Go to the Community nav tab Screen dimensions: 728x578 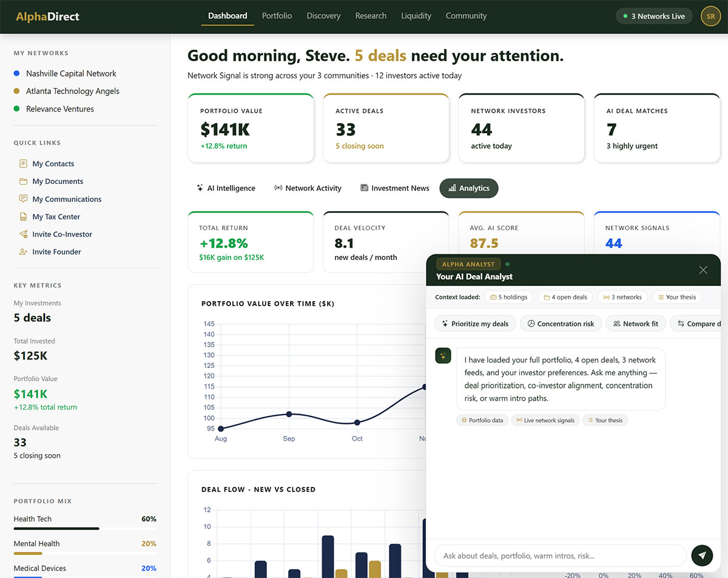pyautogui.click(x=466, y=16)
